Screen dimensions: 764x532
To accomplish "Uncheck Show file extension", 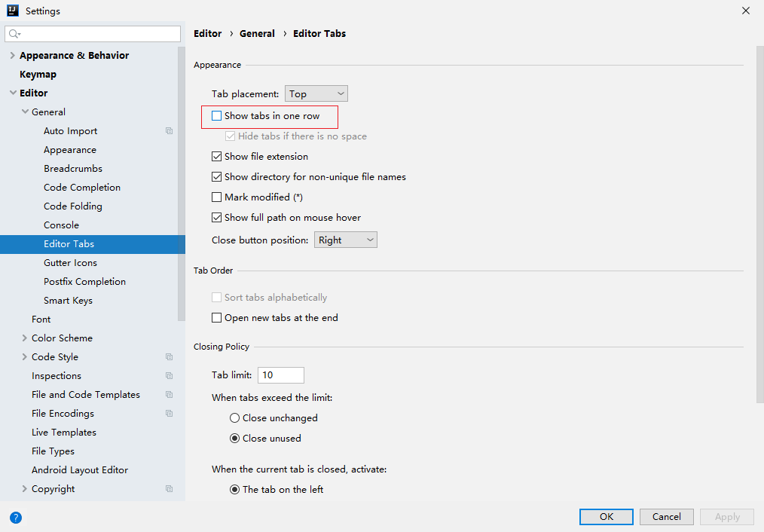I will coord(216,157).
